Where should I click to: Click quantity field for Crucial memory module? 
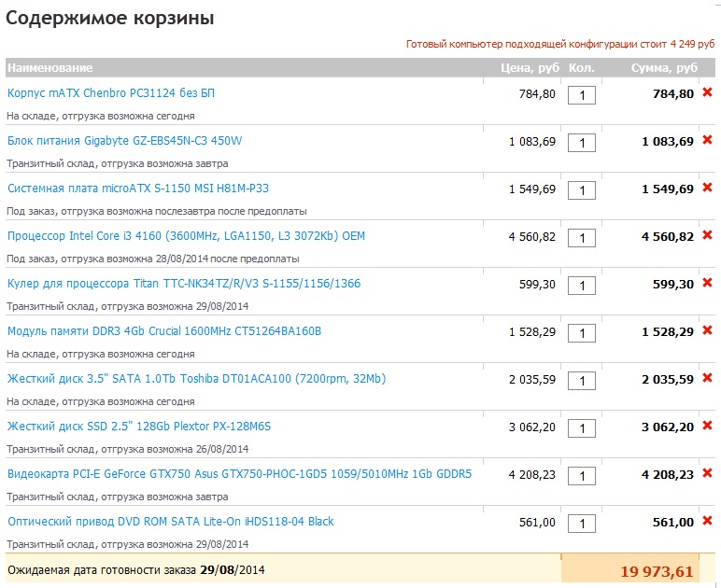(x=582, y=332)
